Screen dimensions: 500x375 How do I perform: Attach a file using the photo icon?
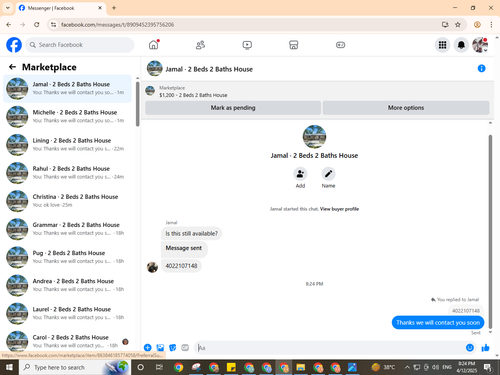[160, 348]
